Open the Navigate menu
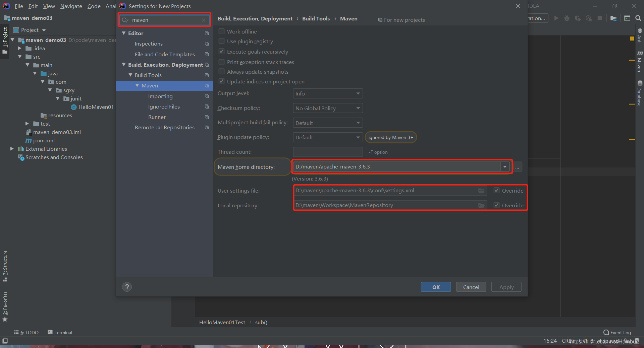The image size is (644, 348). [71, 6]
